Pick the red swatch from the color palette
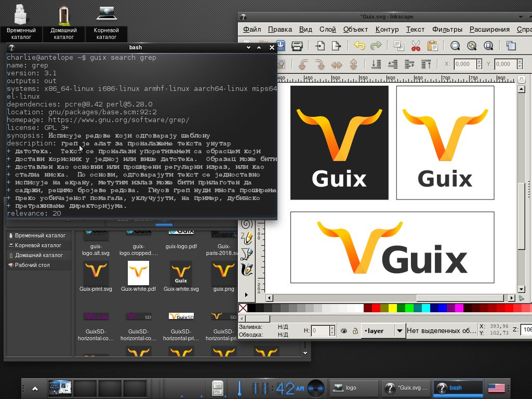 click(x=376, y=307)
